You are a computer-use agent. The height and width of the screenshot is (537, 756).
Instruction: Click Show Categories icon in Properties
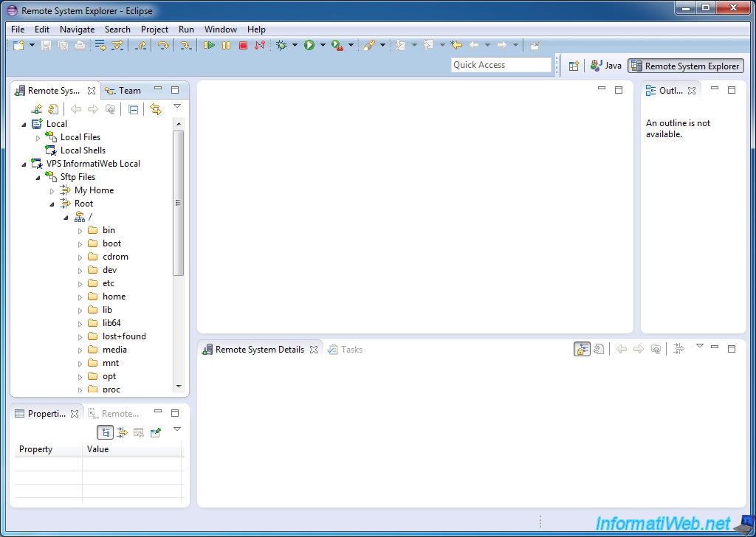tap(105, 432)
